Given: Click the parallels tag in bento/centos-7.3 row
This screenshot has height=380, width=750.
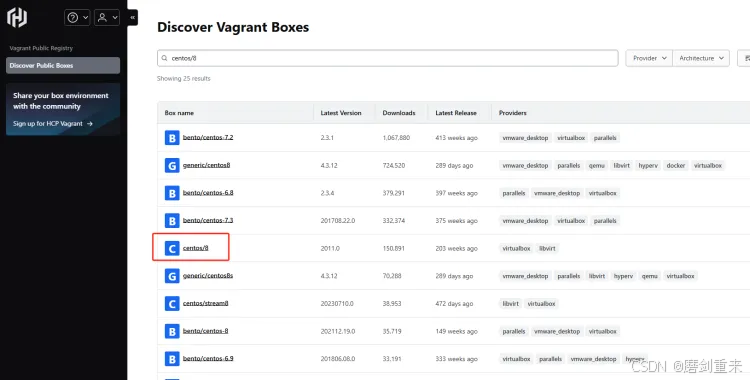Looking at the screenshot, I should point(605,221).
